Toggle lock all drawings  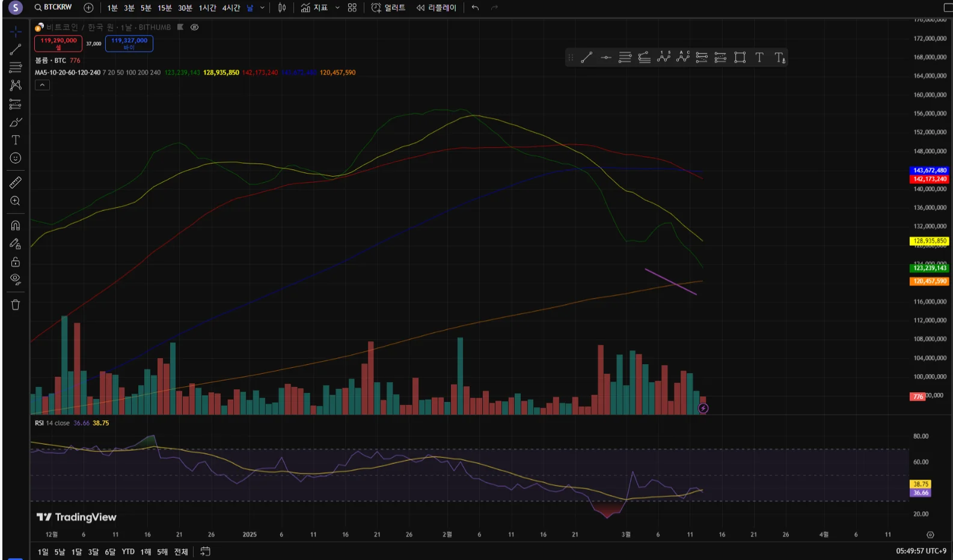coord(16,262)
